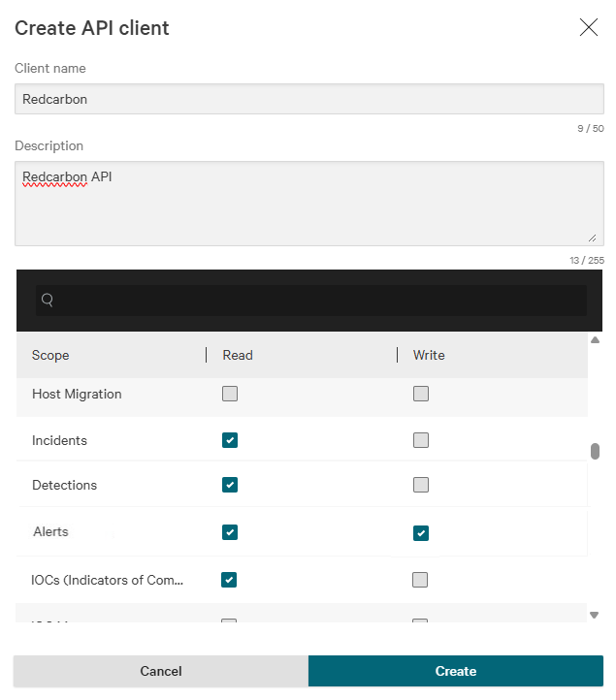The image size is (616, 700).
Task: Uncheck Write for Alerts
Action: click(420, 532)
